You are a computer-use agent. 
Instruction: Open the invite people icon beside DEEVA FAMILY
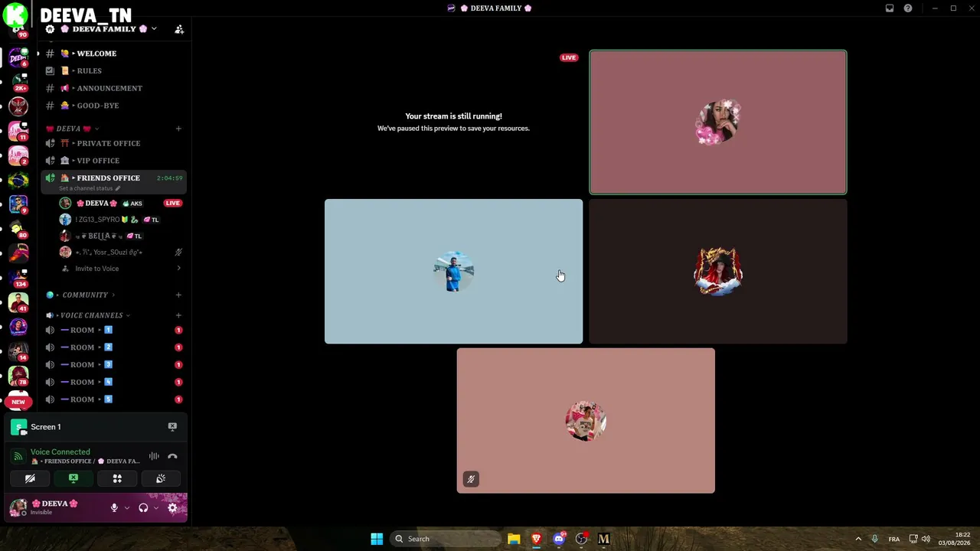click(179, 29)
